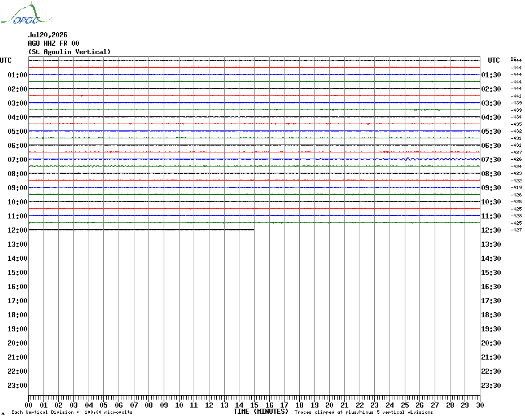
Task: Select the -428 offset value
Action: click(x=517, y=216)
